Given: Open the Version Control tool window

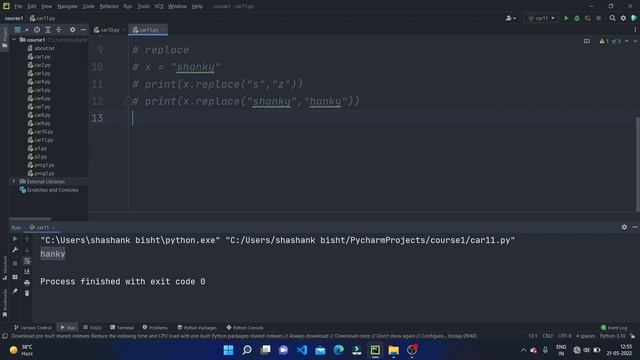Looking at the screenshot, I should tap(33, 327).
